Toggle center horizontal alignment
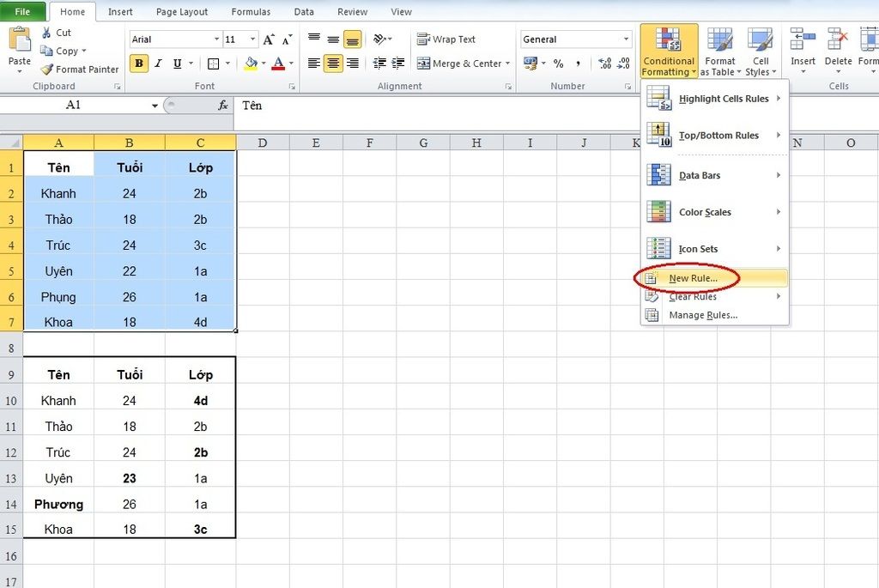 click(333, 64)
